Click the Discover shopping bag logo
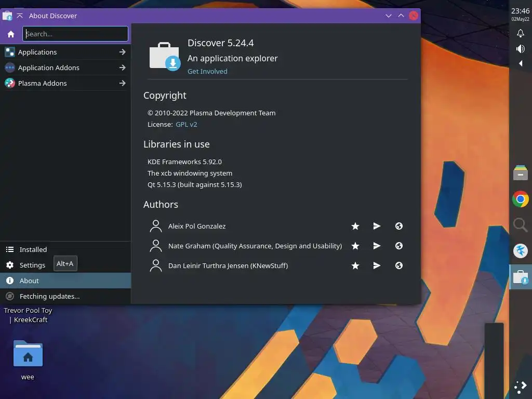Screen dimensions: 532x399 165,56
